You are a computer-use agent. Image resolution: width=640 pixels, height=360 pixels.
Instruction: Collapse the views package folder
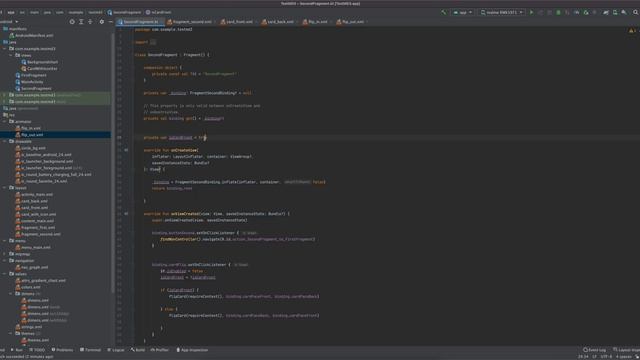[11, 55]
